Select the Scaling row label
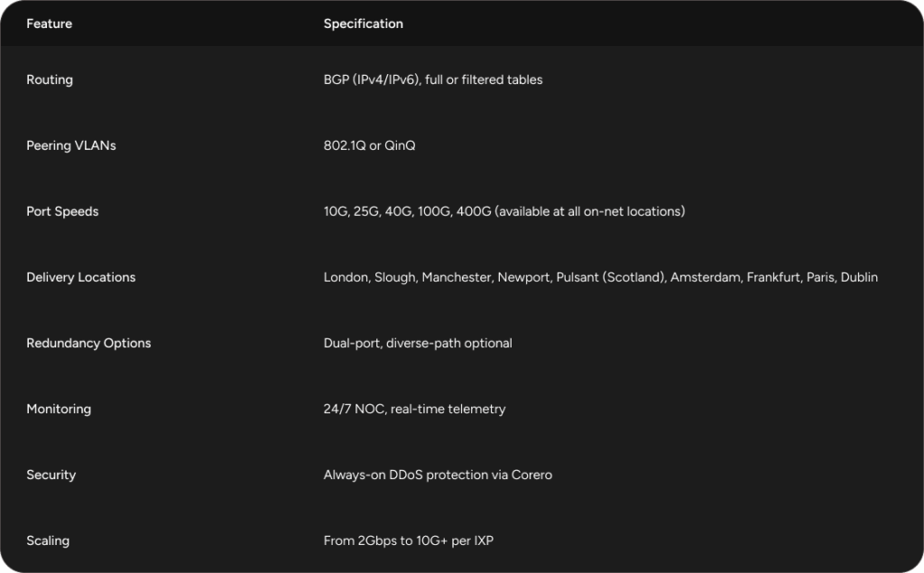This screenshot has width=924, height=573. click(x=48, y=541)
